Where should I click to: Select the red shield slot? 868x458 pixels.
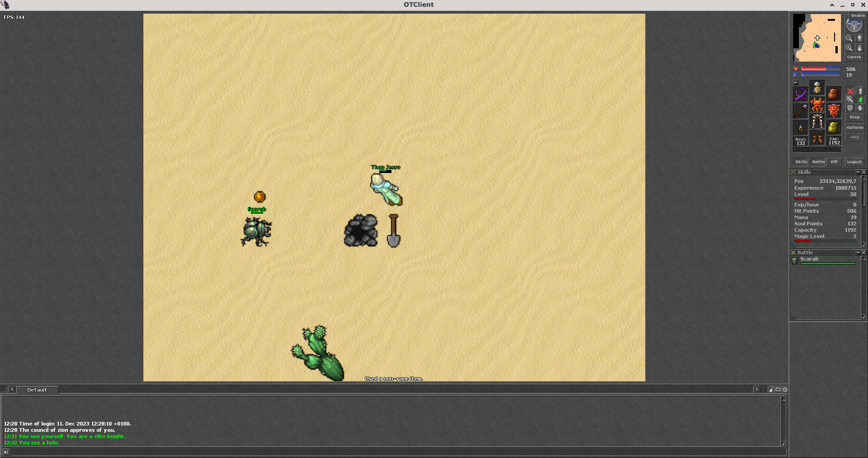click(834, 111)
